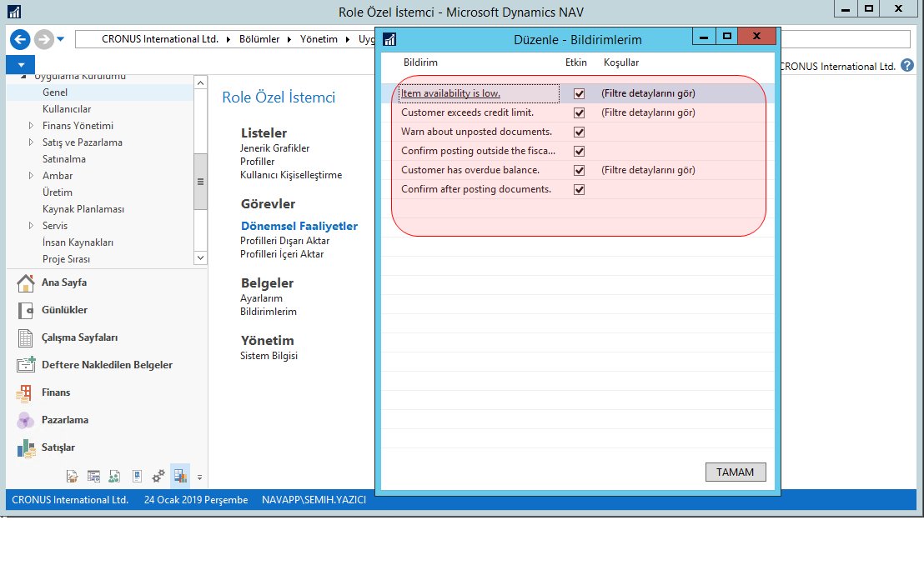
Task: Go back with the blue arrow
Action: point(20,39)
